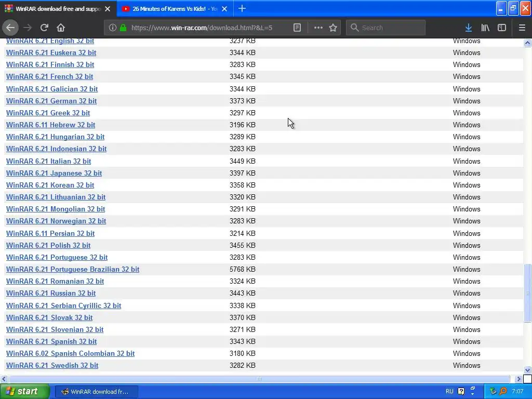This screenshot has height=399, width=532.
Task: Toggle reader view icon in address bar
Action: coord(297,28)
